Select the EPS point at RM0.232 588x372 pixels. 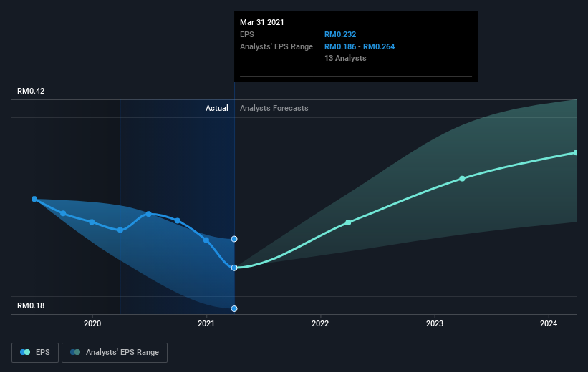[234, 268]
